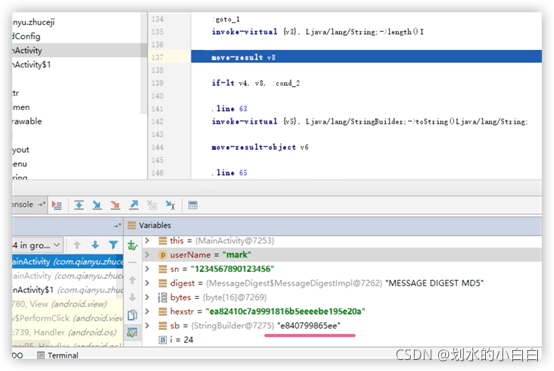This screenshot has height=371, width=554.
Task: Open thread selector dropdown '4 in gro...'
Action: [37, 245]
